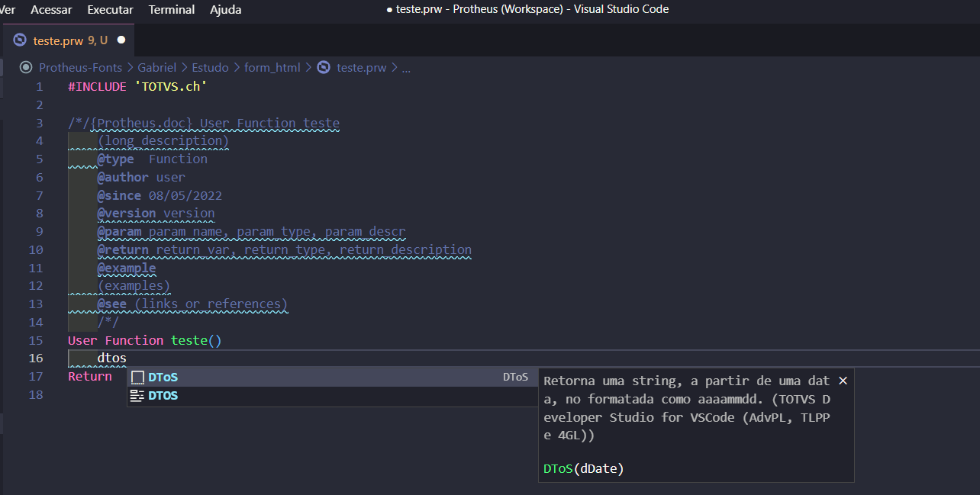The height and width of the screenshot is (495, 980).
Task: Open the Terminal menu
Action: coord(171,10)
